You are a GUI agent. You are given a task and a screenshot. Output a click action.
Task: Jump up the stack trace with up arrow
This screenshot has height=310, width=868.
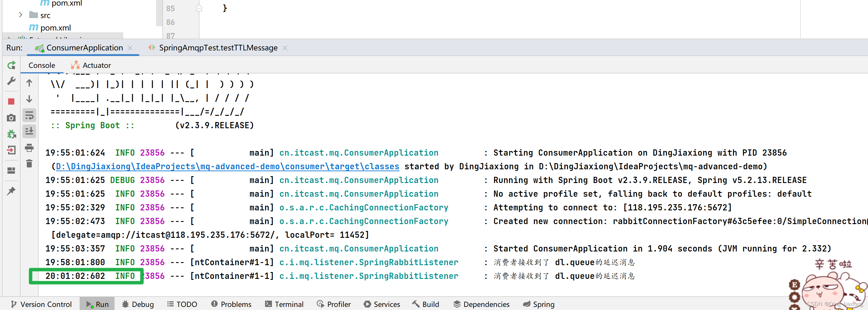pos(29,83)
